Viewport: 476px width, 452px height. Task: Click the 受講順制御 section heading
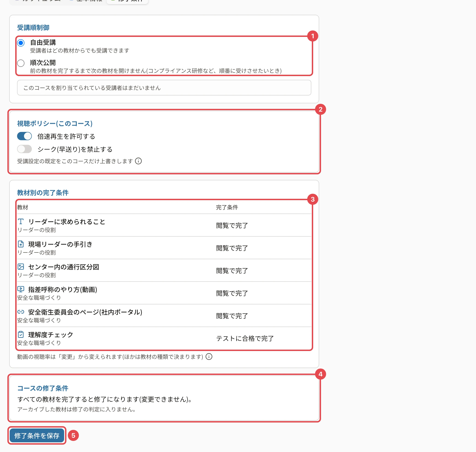(33, 28)
